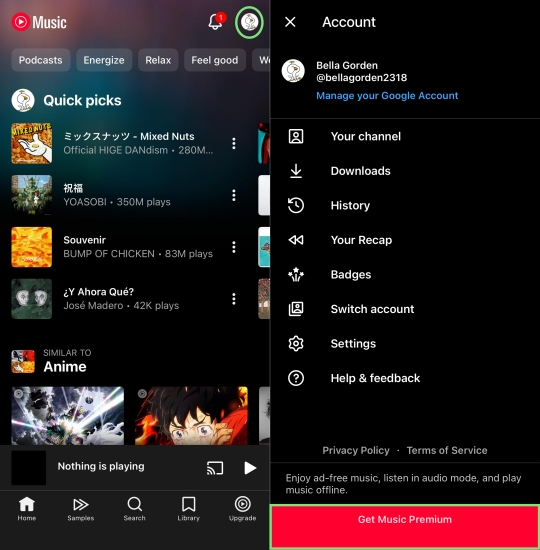Screen dimensions: 540x550
Task: Open the second Anime playlist card
Action: point(191,416)
